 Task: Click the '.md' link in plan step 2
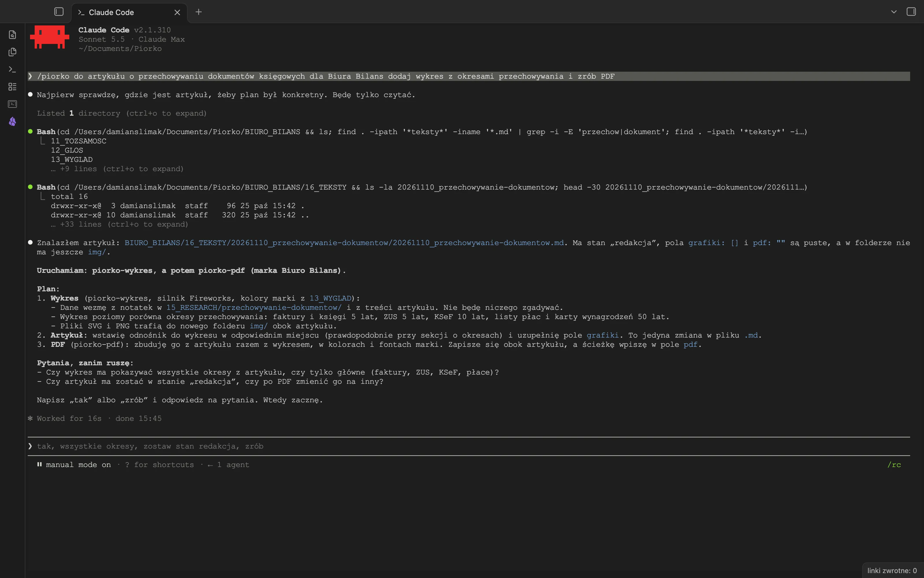(751, 335)
